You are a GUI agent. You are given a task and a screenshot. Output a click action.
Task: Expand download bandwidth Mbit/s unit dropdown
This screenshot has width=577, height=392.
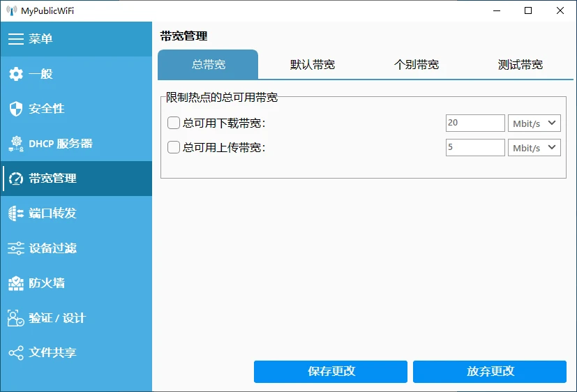click(x=534, y=123)
